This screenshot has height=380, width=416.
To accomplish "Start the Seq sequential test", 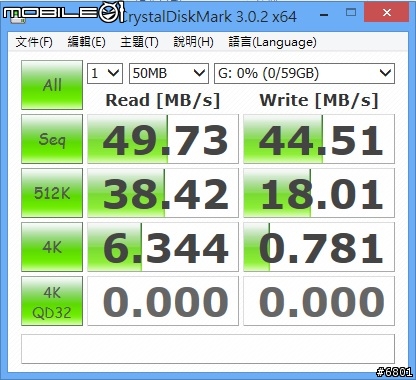I will click(x=52, y=139).
